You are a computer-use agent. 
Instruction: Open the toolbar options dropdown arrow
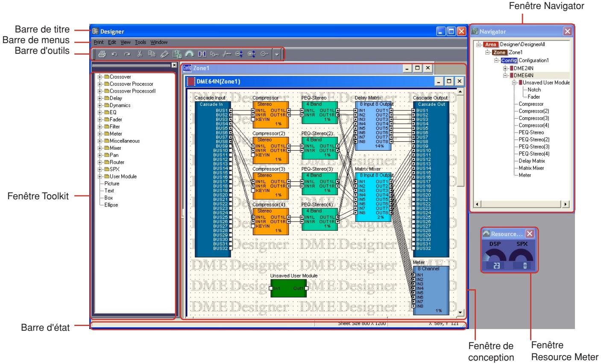tap(277, 55)
